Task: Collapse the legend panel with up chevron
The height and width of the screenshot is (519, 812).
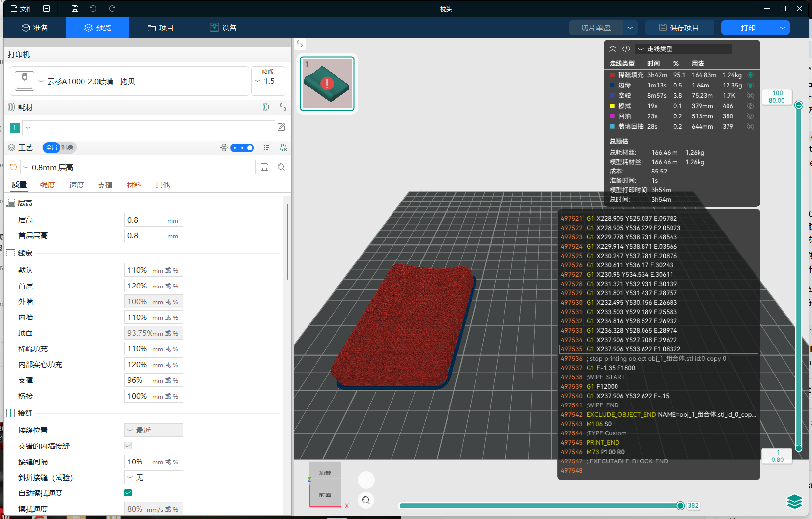Action: click(x=612, y=49)
